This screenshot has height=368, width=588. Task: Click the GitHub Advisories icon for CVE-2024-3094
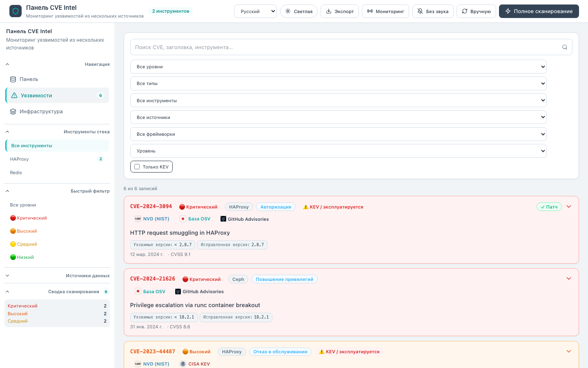[x=223, y=219]
